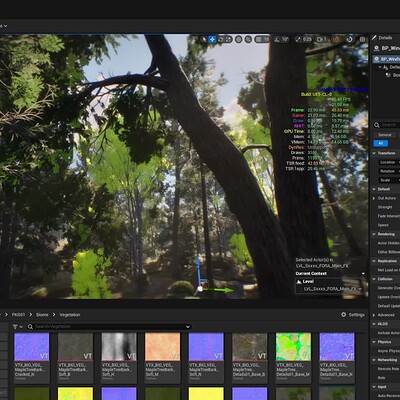
Task: Expand the Out Actors property
Action: pos(374,198)
